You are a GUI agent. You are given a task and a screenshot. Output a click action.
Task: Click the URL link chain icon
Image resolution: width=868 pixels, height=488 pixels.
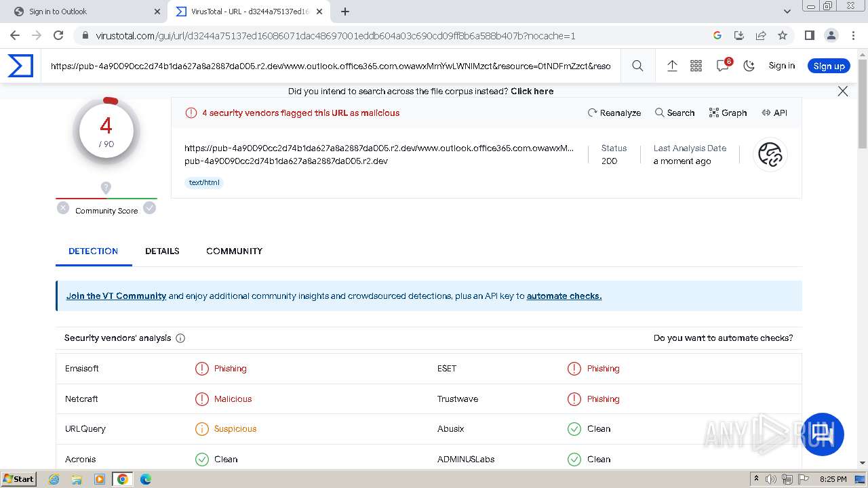point(770,155)
